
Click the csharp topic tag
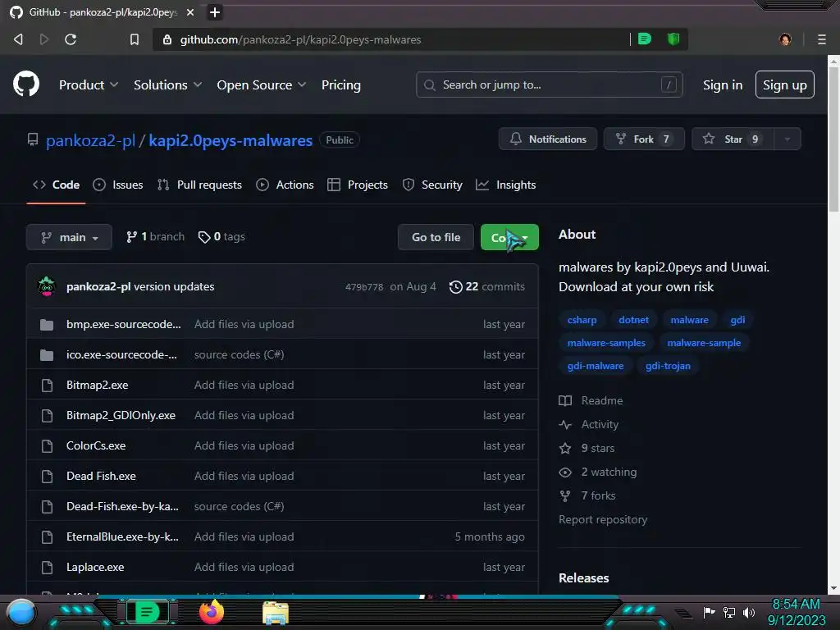582,320
